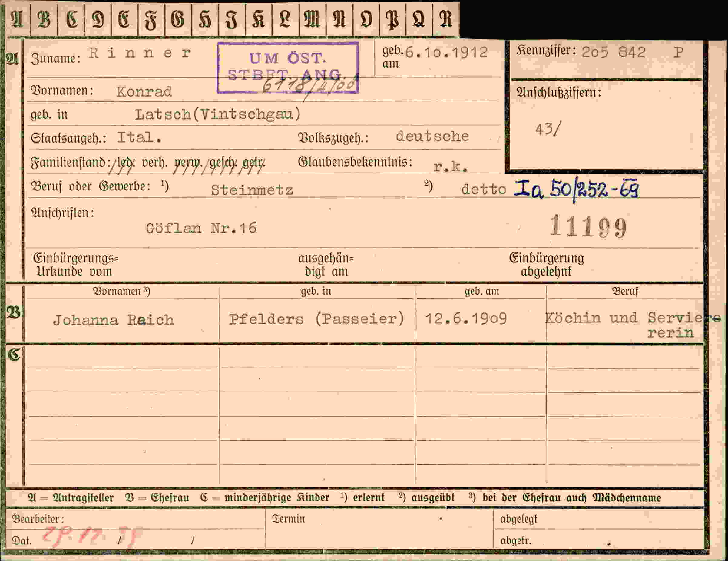Image resolution: width=728 pixels, height=561 pixels.
Task: Click the Anschlußziffern value "43/"
Action: (548, 129)
